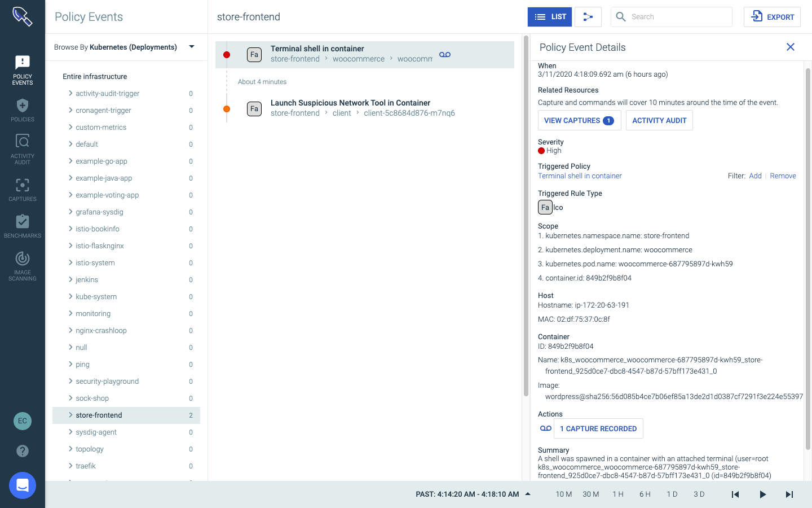Close the Policy Event Details panel
The image size is (812, 508).
point(791,47)
